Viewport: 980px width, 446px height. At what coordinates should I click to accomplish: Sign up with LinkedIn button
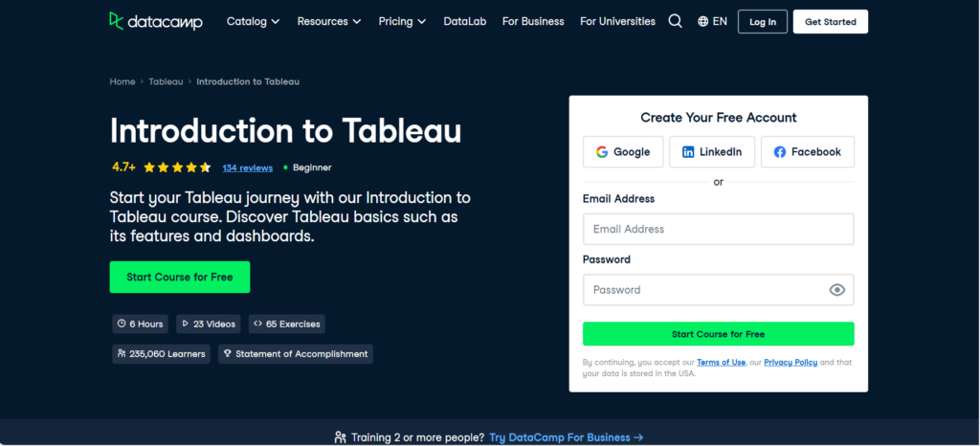point(712,152)
